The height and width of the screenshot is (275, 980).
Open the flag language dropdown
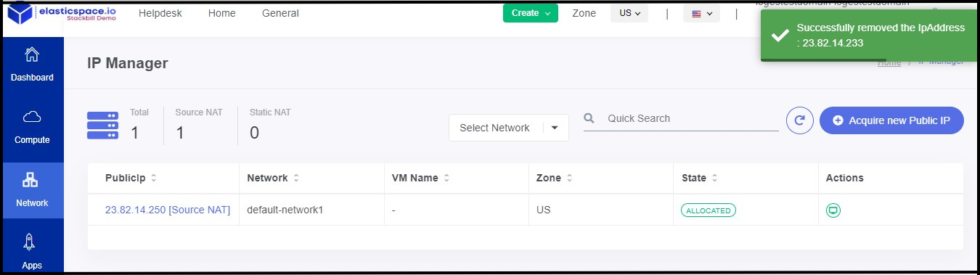click(x=701, y=13)
